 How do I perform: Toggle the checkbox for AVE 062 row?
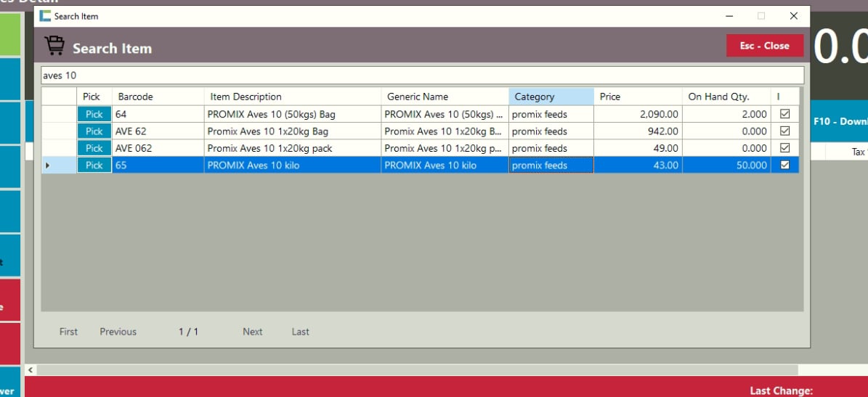(x=784, y=148)
